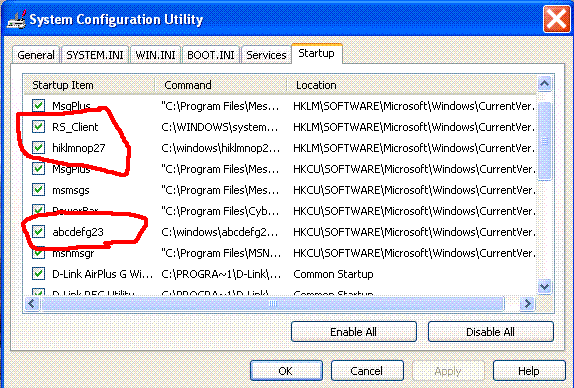Uncheck the RS_Client startup item
574x388 pixels.
[x=38, y=127]
